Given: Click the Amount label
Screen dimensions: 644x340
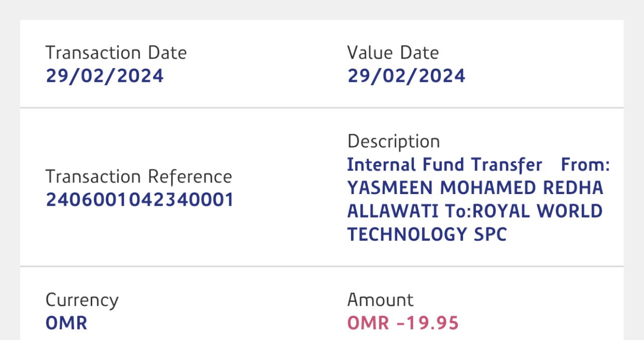Looking at the screenshot, I should (380, 300).
